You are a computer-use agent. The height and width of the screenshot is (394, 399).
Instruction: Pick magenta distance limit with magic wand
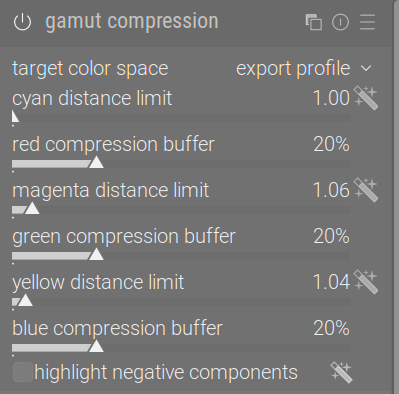point(366,190)
